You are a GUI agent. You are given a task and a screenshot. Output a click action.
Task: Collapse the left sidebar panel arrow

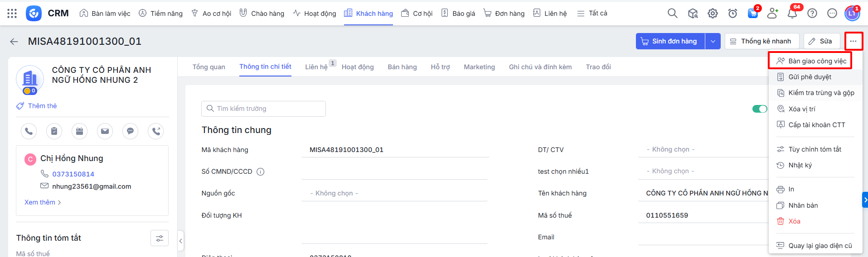[180, 241]
